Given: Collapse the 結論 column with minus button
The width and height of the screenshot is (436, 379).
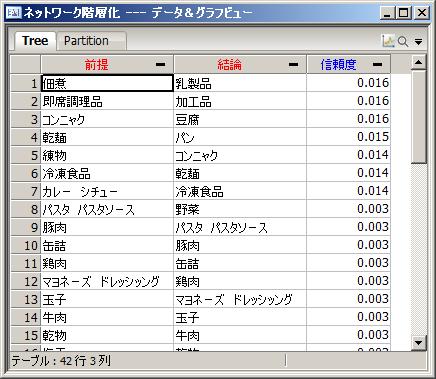Looking at the screenshot, I should [293, 64].
